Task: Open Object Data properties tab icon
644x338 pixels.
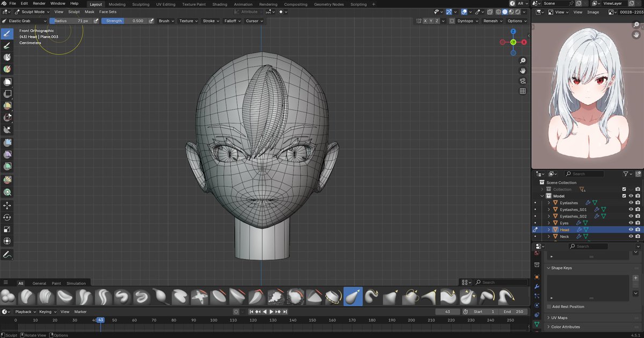Action: 537,325
